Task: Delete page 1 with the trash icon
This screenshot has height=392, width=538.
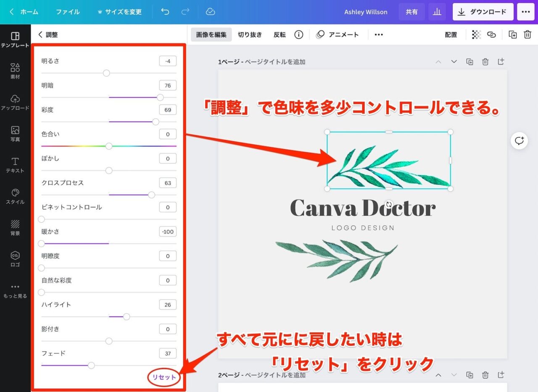Action: point(485,62)
